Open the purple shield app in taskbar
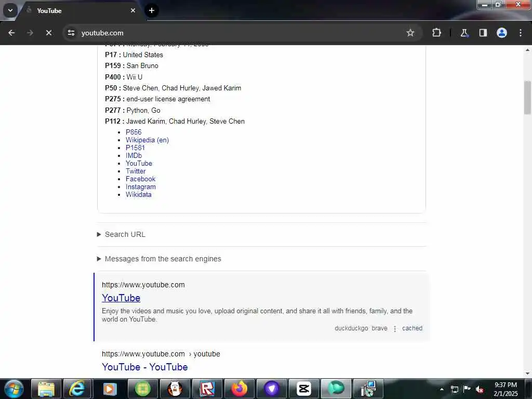The height and width of the screenshot is (399, 532). click(271, 389)
